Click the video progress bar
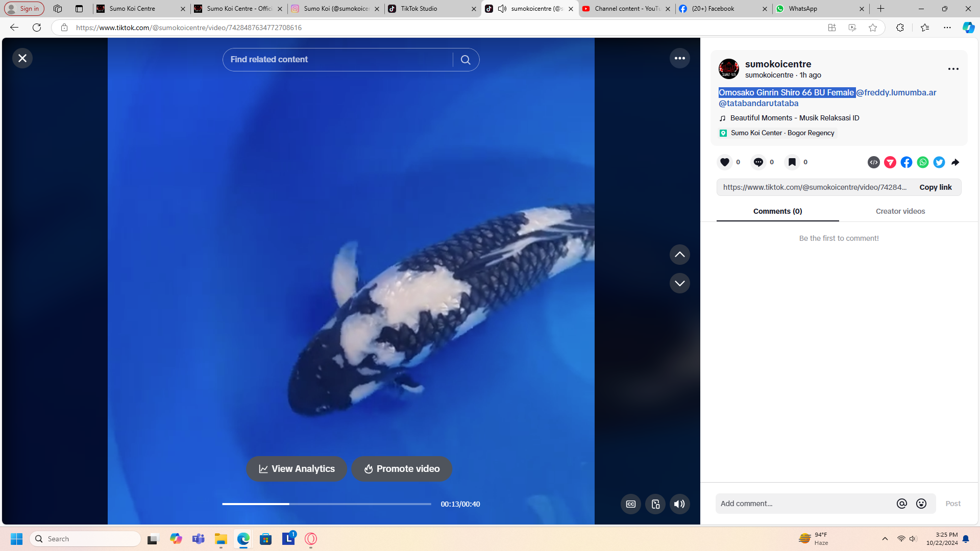The height and width of the screenshot is (551, 980). [327, 504]
